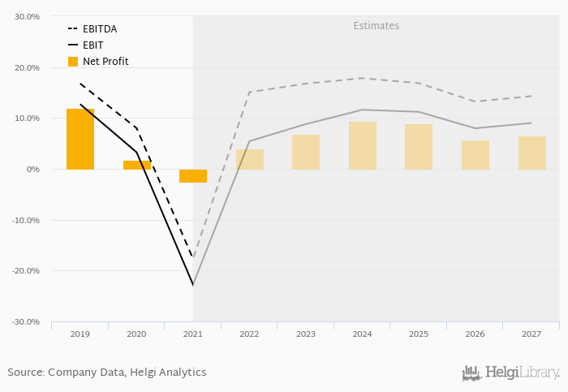Click the 2021 x-axis year label
The height and width of the screenshot is (392, 568).
pyautogui.click(x=193, y=334)
